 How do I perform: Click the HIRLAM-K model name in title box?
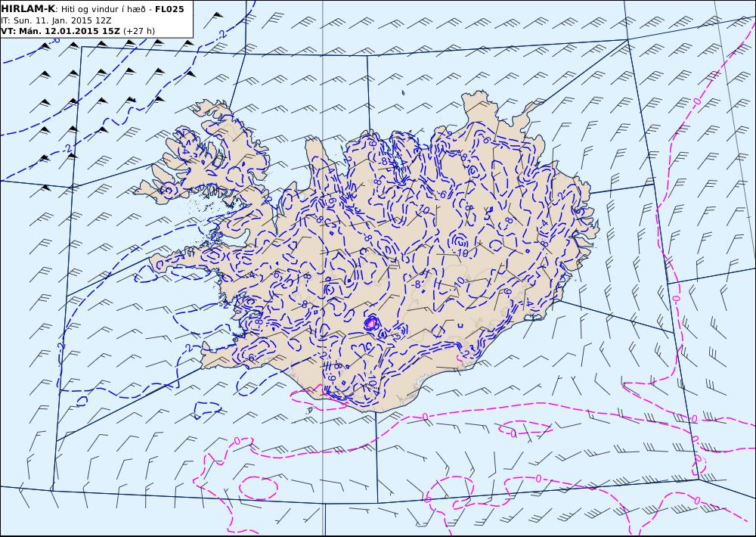[x=28, y=9]
